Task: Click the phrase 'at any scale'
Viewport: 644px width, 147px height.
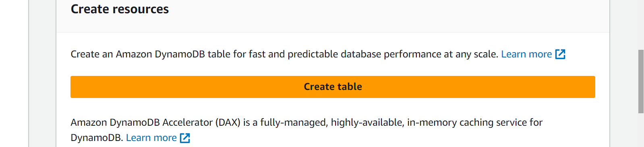Action: [471, 54]
